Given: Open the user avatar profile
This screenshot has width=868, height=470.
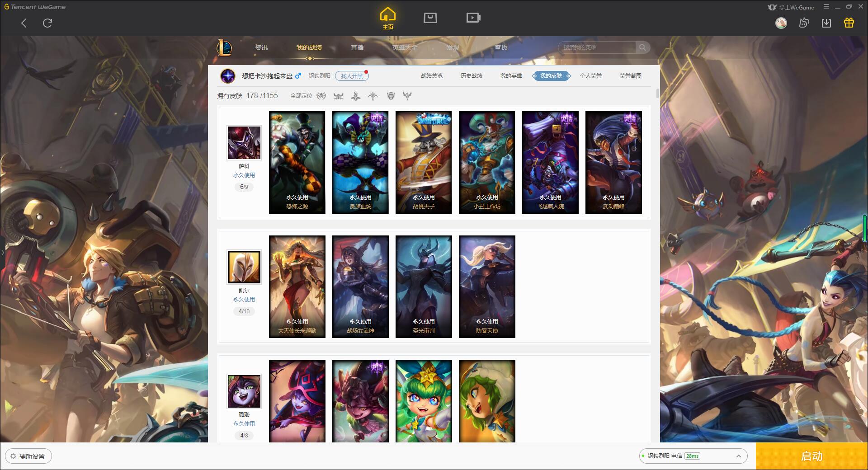Looking at the screenshot, I should point(781,23).
